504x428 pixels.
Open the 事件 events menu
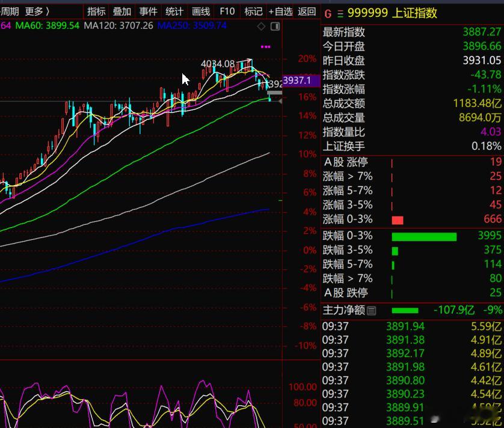[148, 11]
